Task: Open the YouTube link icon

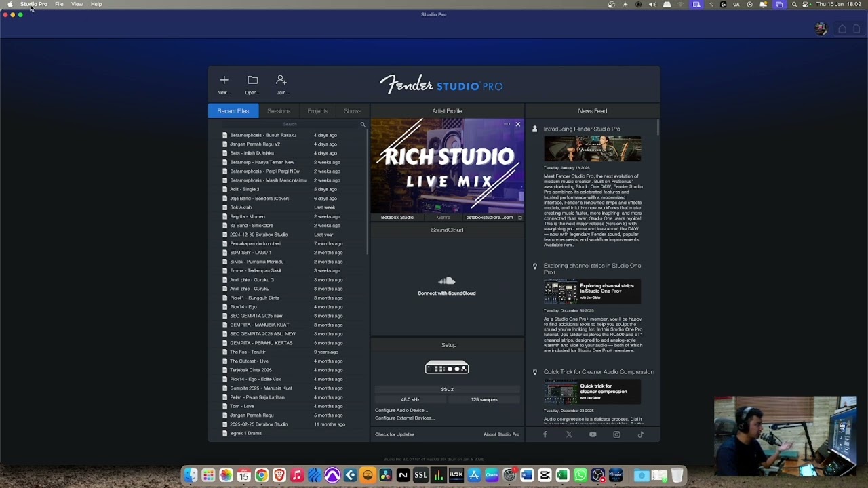Action: pos(593,434)
